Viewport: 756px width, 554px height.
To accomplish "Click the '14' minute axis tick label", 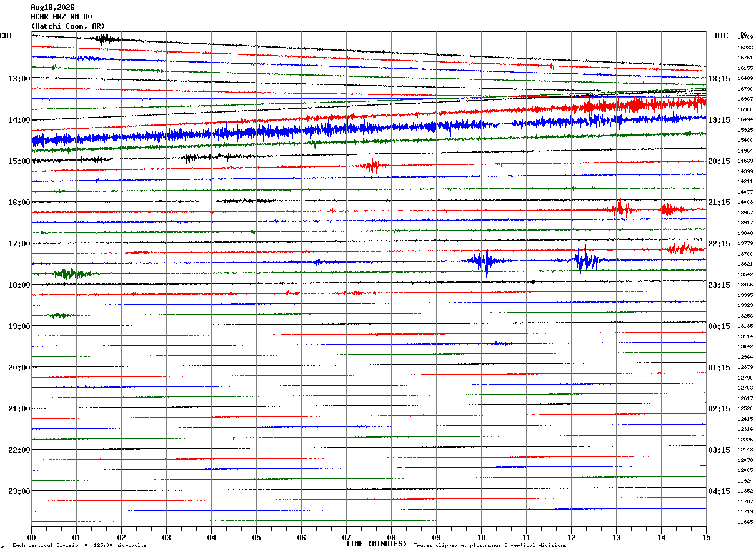I will pos(661,537).
